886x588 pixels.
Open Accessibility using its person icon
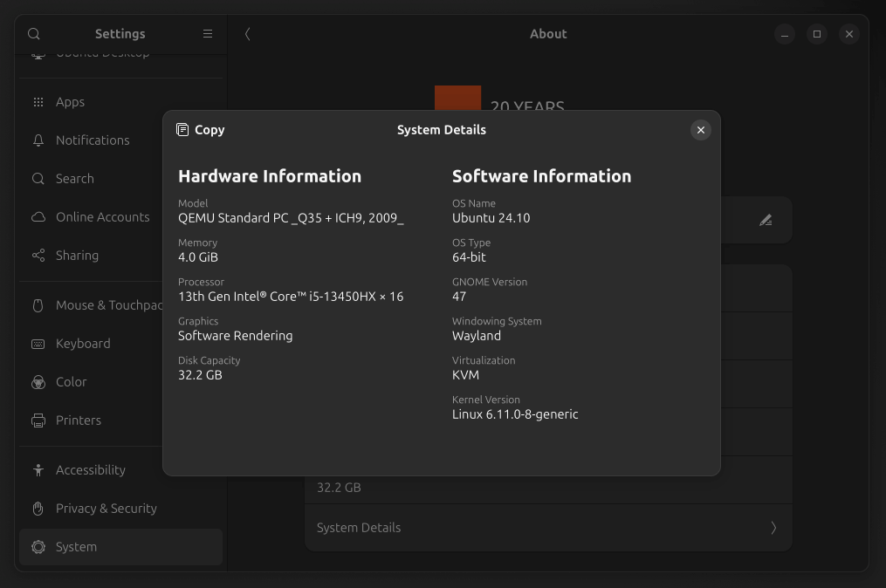(x=38, y=469)
